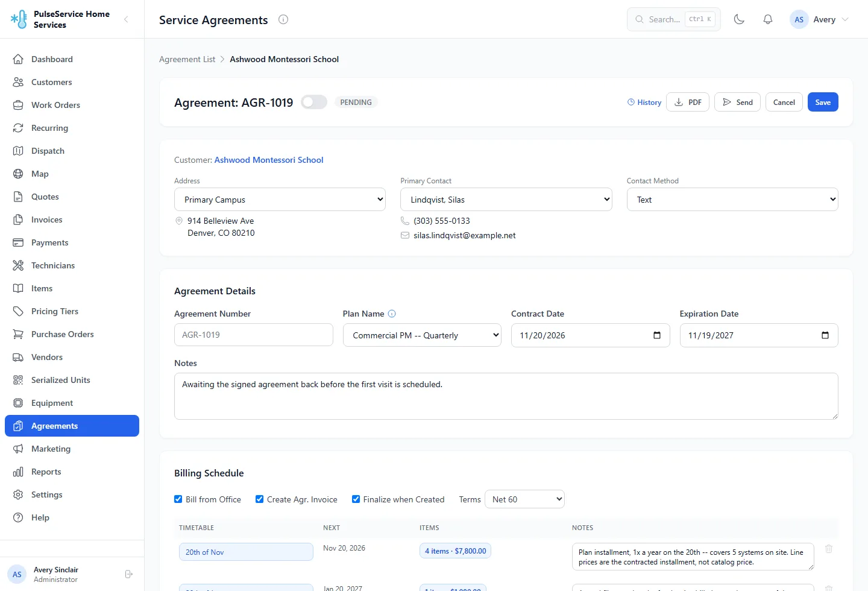Click the Nov 20, 2026 next date
The height and width of the screenshot is (591, 868).
344,548
